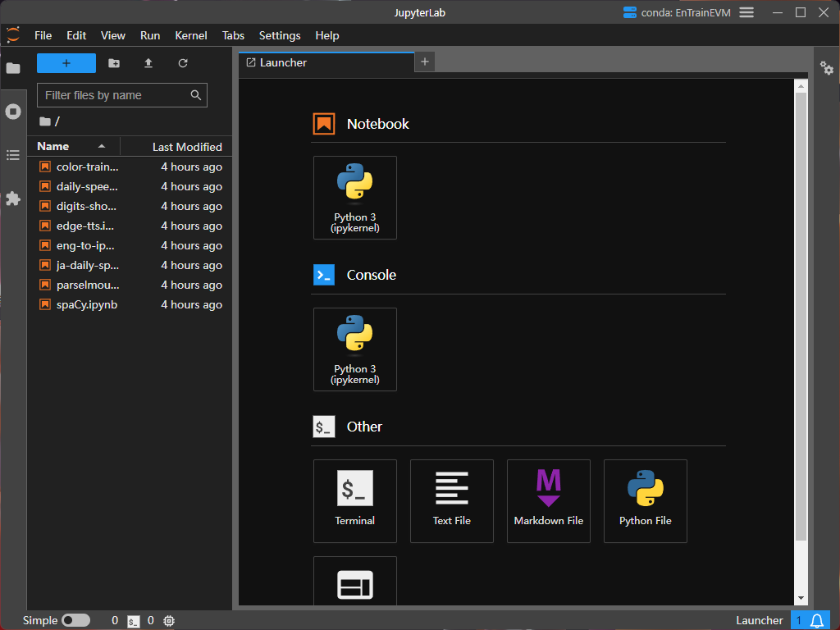Open the conda EnTrainEVM environment selector
This screenshot has height=630, width=840.
677,12
